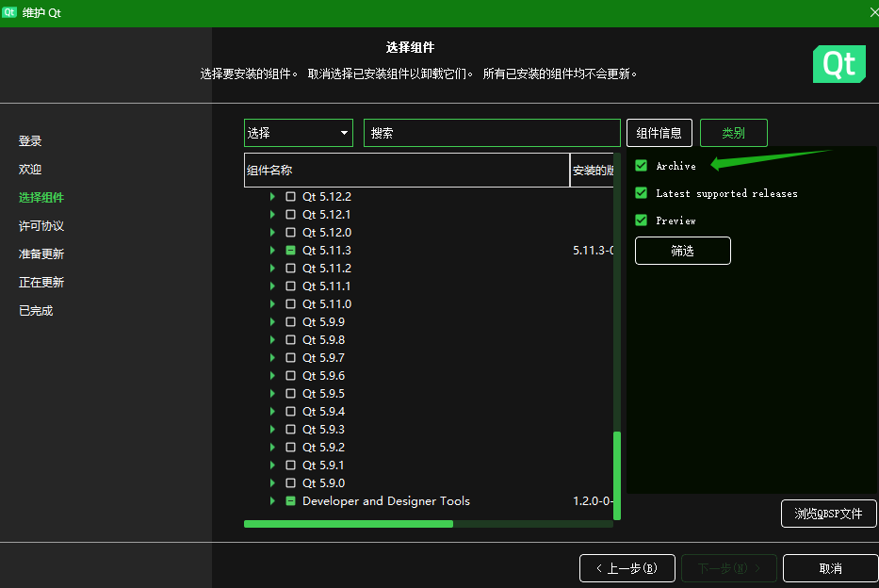Expand the Qt 5.9.6 tree node
Screen dimensions: 879x588
(x=272, y=376)
